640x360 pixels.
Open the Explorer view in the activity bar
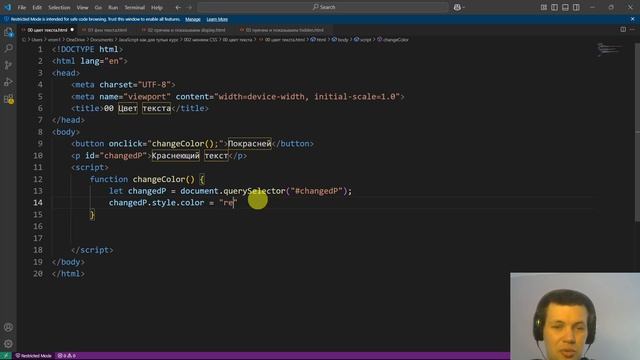click(8, 32)
